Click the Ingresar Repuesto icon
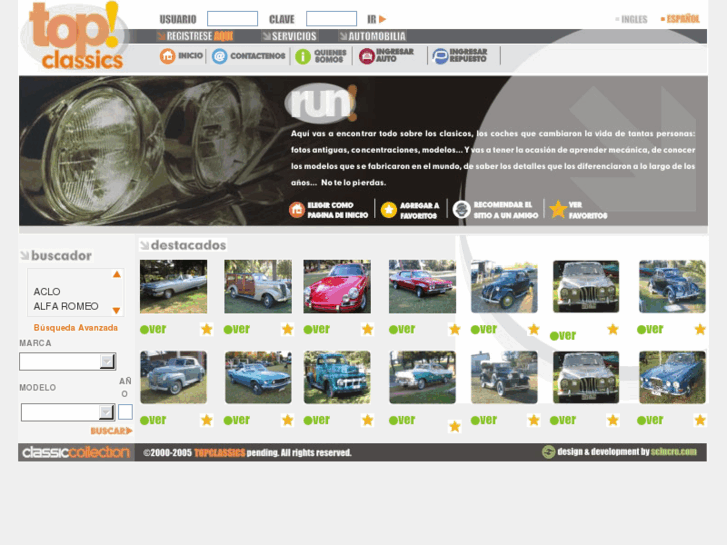727x545 pixels. [x=440, y=56]
